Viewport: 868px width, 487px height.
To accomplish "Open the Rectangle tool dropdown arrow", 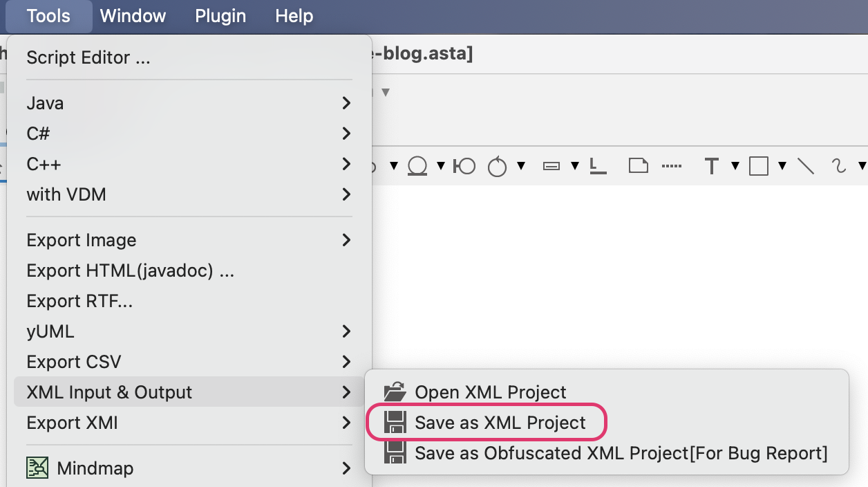I will tap(782, 166).
